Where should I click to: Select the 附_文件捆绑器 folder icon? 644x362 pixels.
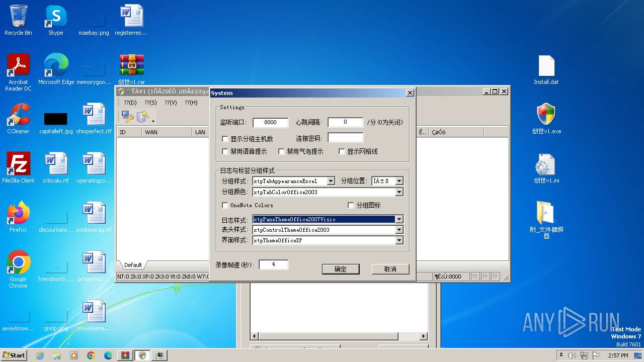point(546,220)
